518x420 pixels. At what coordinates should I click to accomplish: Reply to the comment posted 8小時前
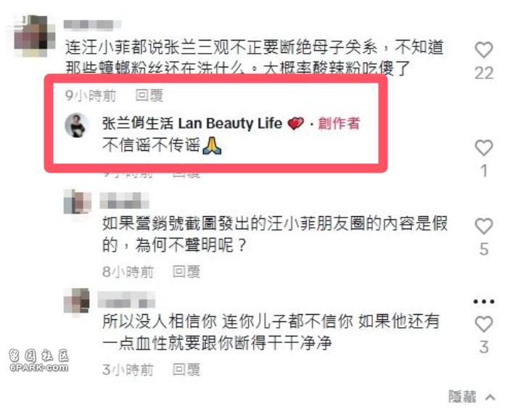[x=186, y=272]
